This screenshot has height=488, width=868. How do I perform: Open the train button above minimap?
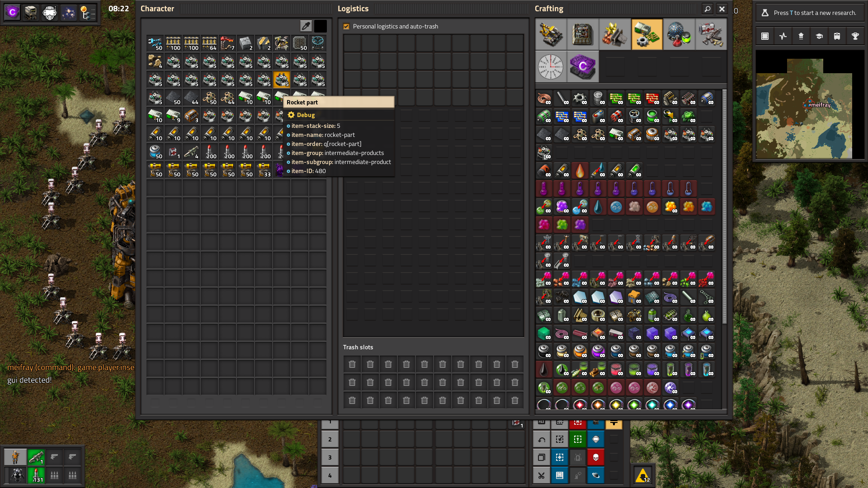click(837, 36)
